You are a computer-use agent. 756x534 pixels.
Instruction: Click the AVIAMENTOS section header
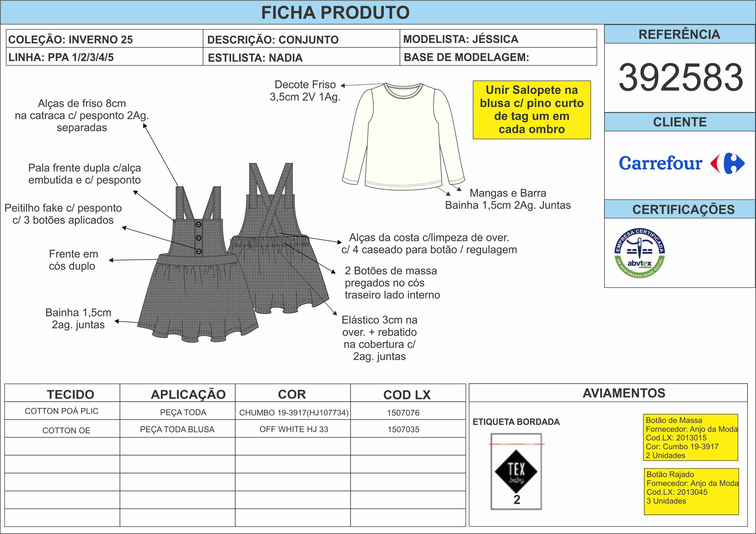(624, 393)
